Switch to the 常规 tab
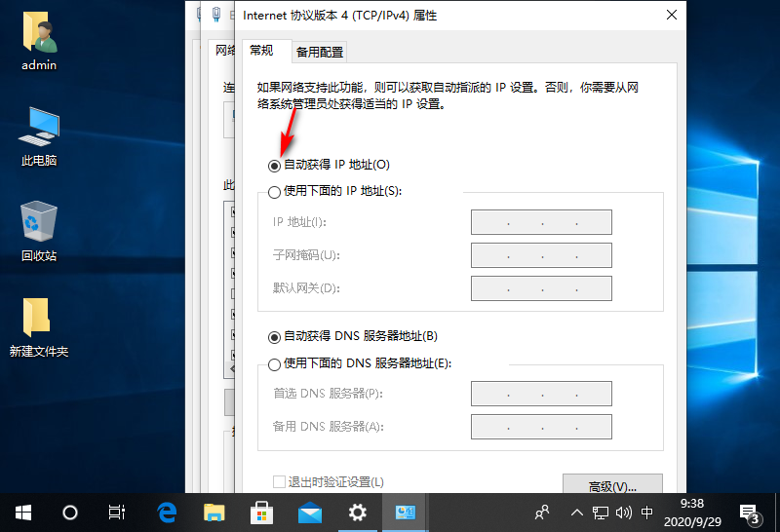The width and height of the screenshot is (780, 532). coord(262,51)
